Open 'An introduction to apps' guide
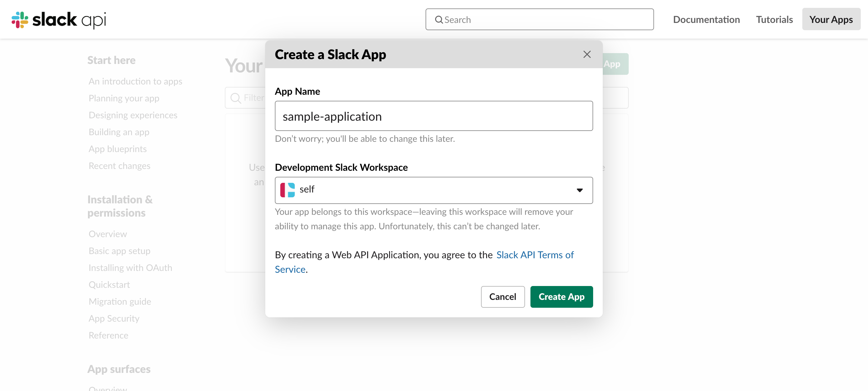Screen dimensions: 868x391 click(x=135, y=81)
